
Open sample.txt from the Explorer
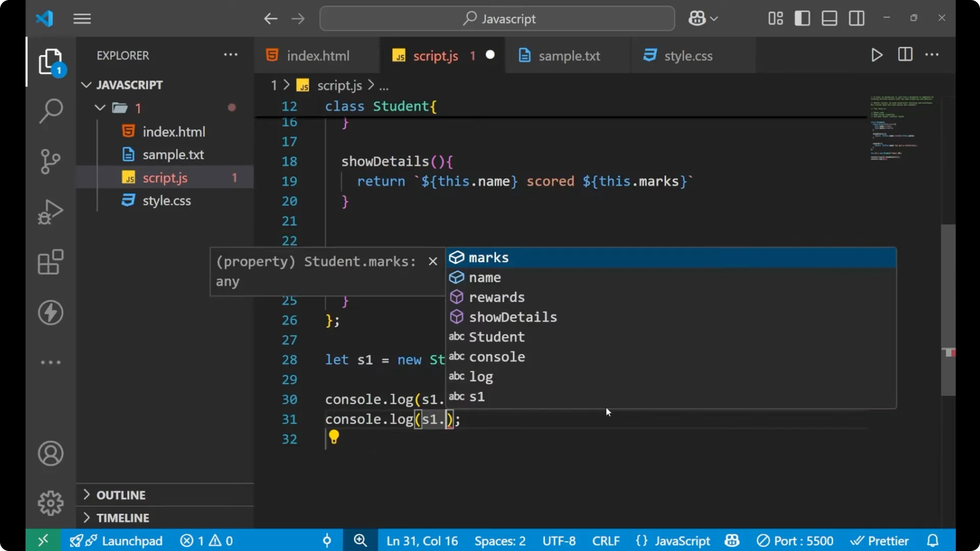174,155
